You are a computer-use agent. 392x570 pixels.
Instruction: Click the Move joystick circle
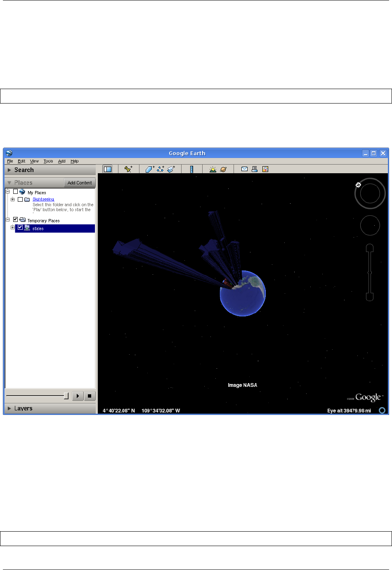pos(370,226)
